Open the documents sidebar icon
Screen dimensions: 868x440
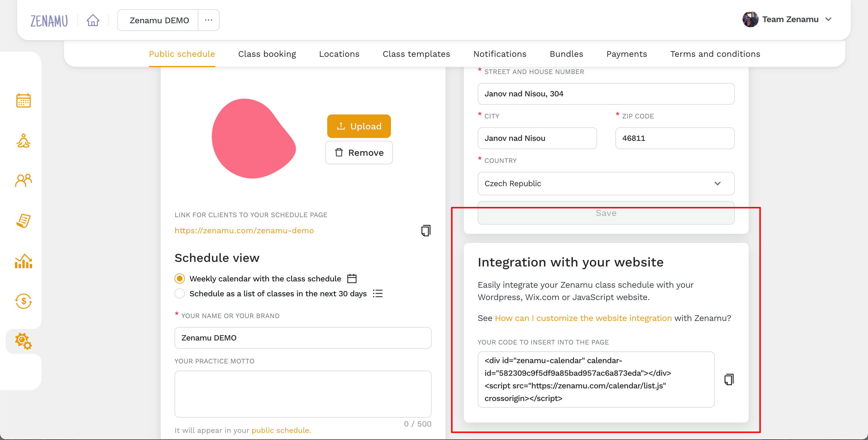pos(23,221)
